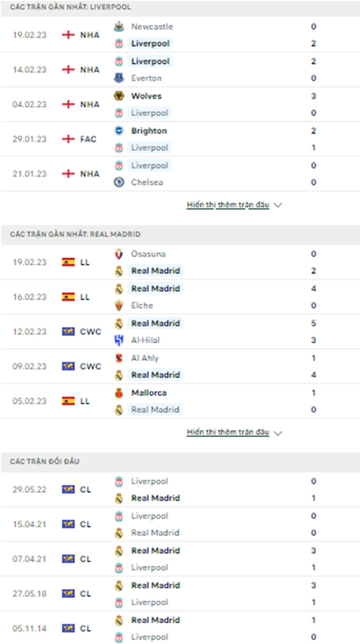Show more Liverpool recent matches link
Viewport: 360px width, 644px height.
click(x=228, y=205)
